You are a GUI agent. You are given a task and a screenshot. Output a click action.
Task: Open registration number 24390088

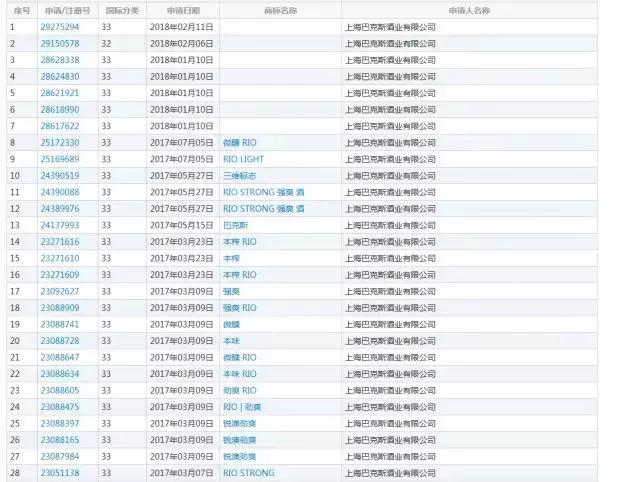(60, 192)
